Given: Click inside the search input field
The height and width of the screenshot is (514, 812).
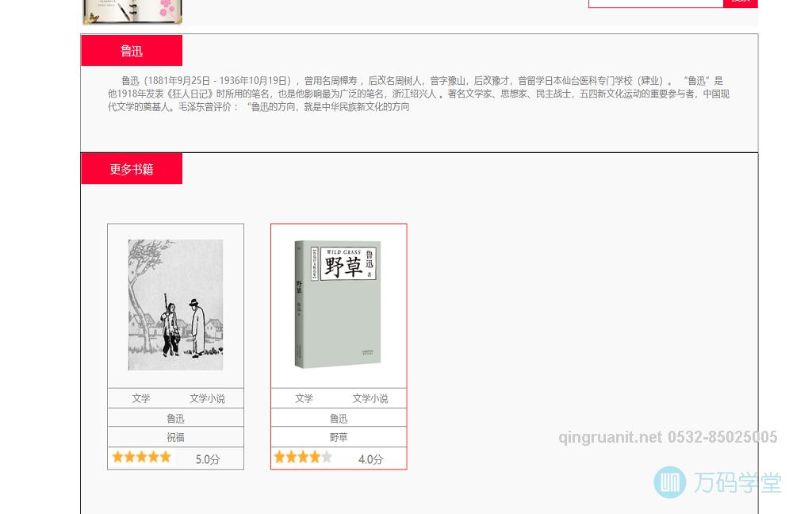Looking at the screenshot, I should 656,1.
